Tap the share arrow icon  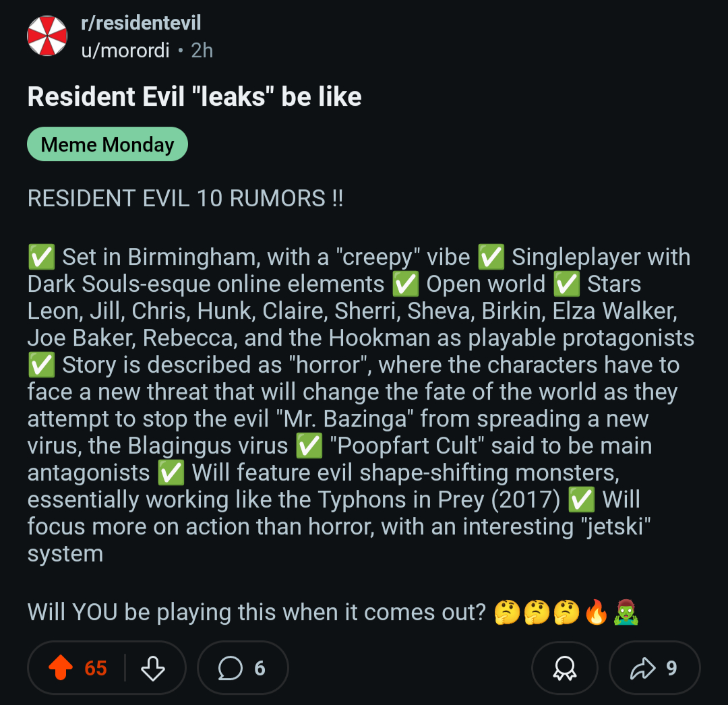pos(642,669)
